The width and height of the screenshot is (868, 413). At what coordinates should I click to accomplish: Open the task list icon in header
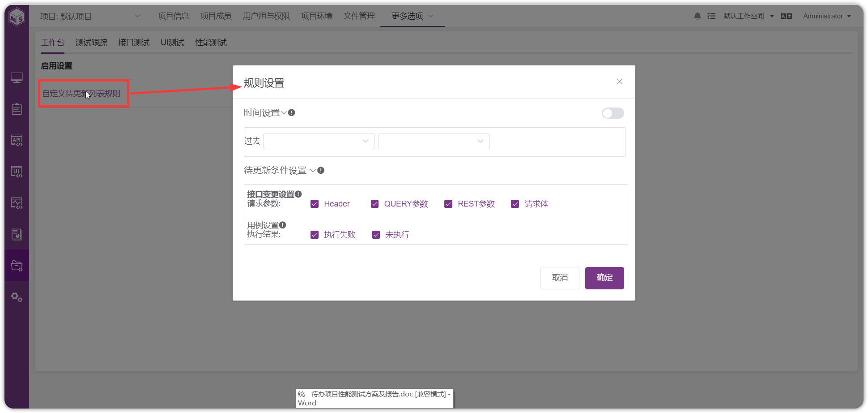[711, 16]
